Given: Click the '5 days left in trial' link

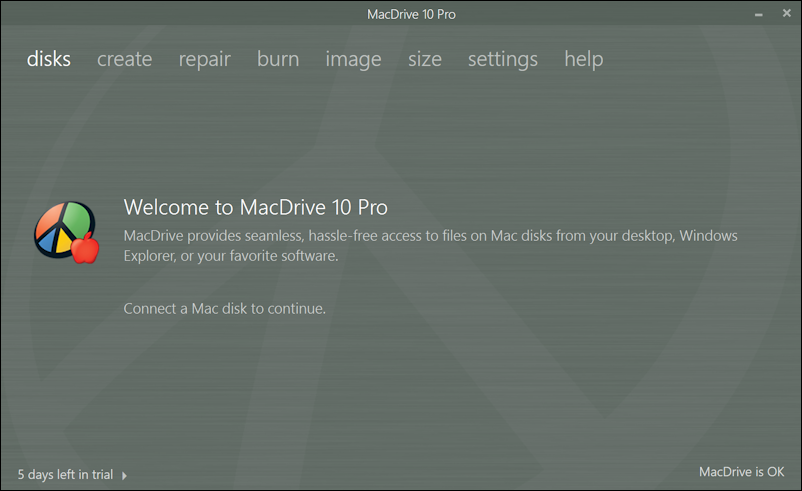Looking at the screenshot, I should pos(65,475).
